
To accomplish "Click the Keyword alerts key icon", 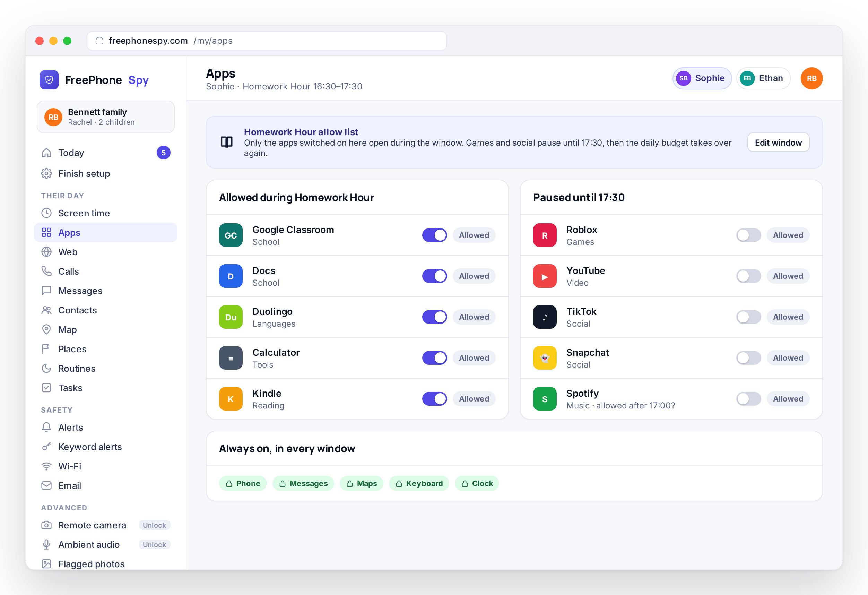I will 46,447.
